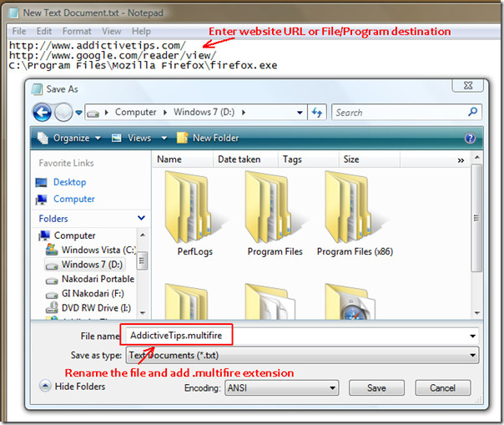The height and width of the screenshot is (425, 504).
Task: Click the Save As dialog title icon
Action: [37, 89]
